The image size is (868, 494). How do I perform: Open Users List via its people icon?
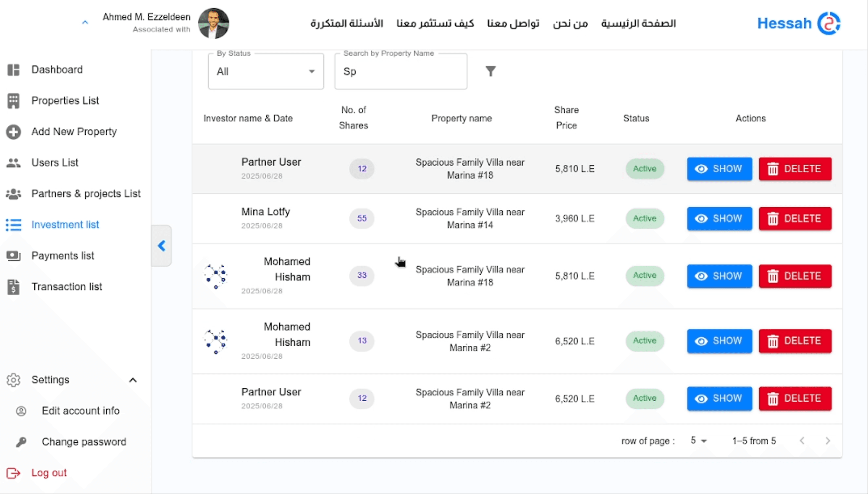14,163
